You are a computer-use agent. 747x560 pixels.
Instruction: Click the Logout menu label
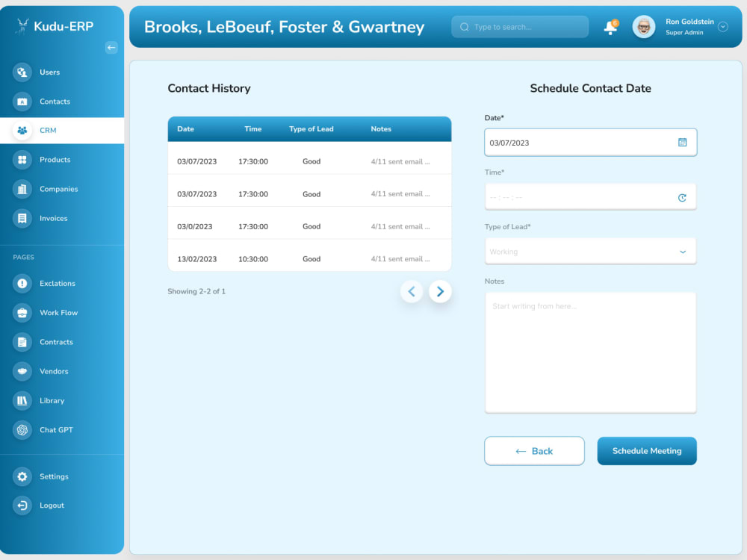pyautogui.click(x=52, y=505)
